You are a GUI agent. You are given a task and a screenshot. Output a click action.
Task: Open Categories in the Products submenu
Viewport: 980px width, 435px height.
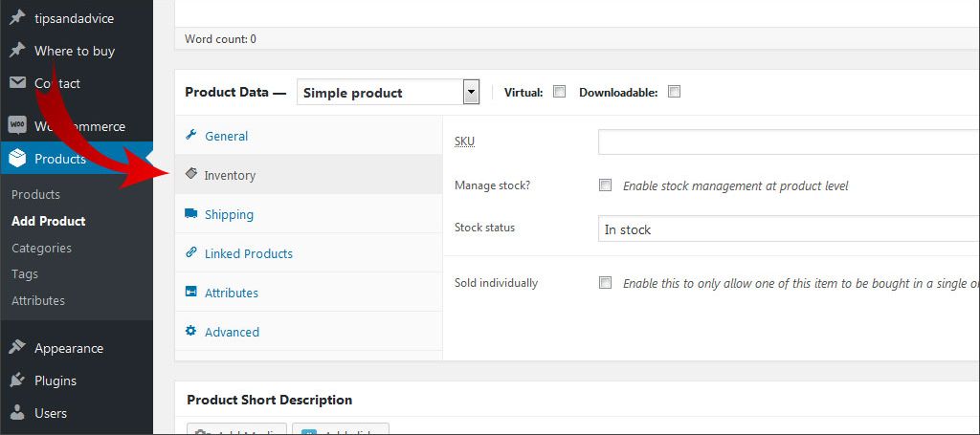coord(41,248)
